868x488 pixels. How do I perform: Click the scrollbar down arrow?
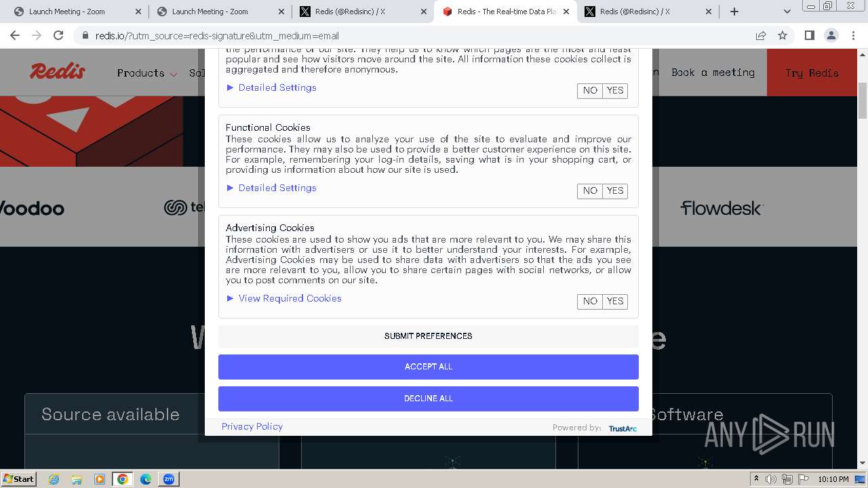click(863, 464)
